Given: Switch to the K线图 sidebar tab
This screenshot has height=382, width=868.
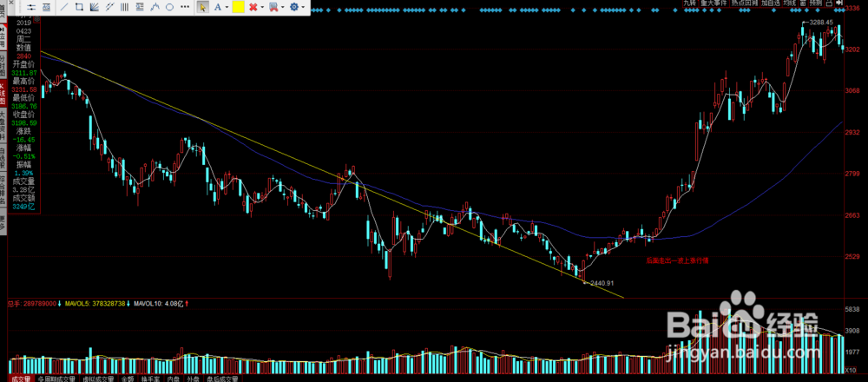Looking at the screenshot, I should click(x=3, y=93).
